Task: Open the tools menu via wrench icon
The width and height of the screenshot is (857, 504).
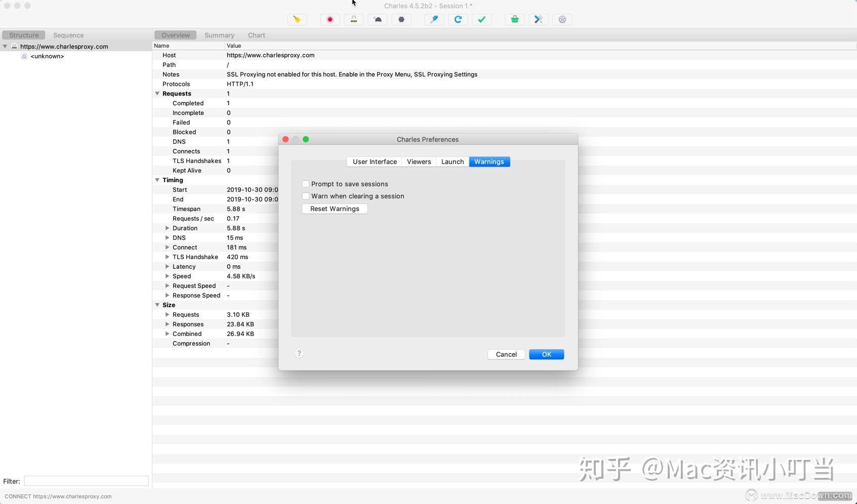Action: coord(538,19)
